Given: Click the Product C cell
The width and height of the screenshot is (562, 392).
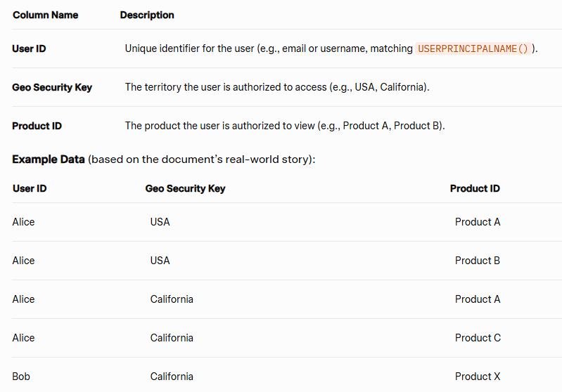Looking at the screenshot, I should [x=478, y=338].
